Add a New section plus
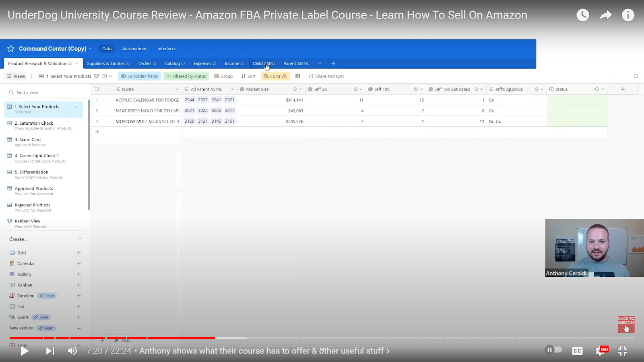The height and width of the screenshot is (362, 644). [79, 328]
